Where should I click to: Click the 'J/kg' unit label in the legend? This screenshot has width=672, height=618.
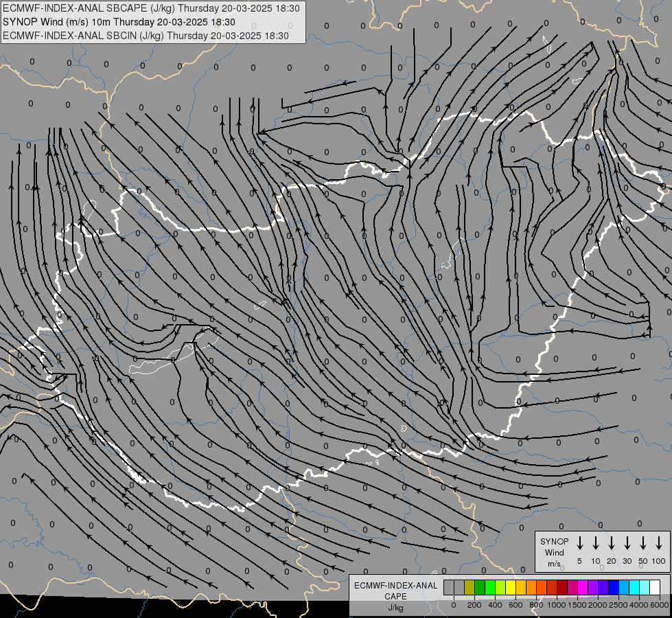(x=395, y=608)
